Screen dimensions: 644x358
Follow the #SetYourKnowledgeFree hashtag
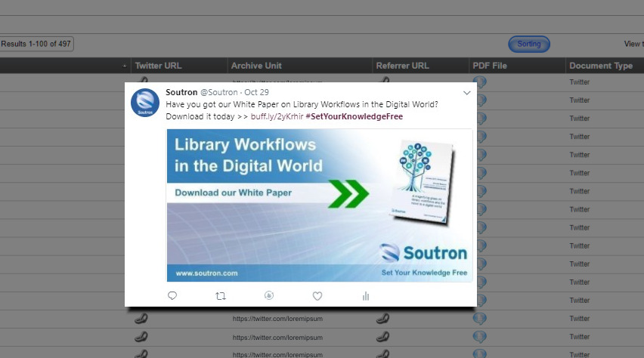click(x=354, y=116)
